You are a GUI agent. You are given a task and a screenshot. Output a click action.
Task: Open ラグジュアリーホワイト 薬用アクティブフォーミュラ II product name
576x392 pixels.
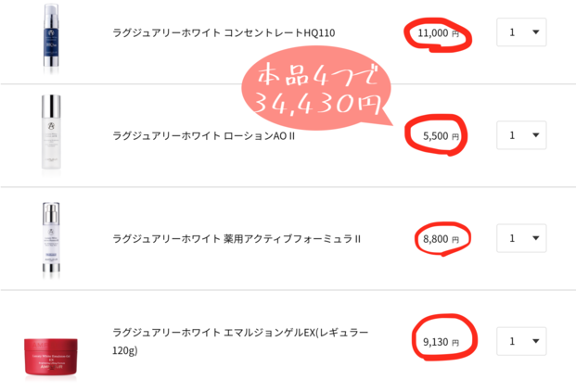click(237, 239)
